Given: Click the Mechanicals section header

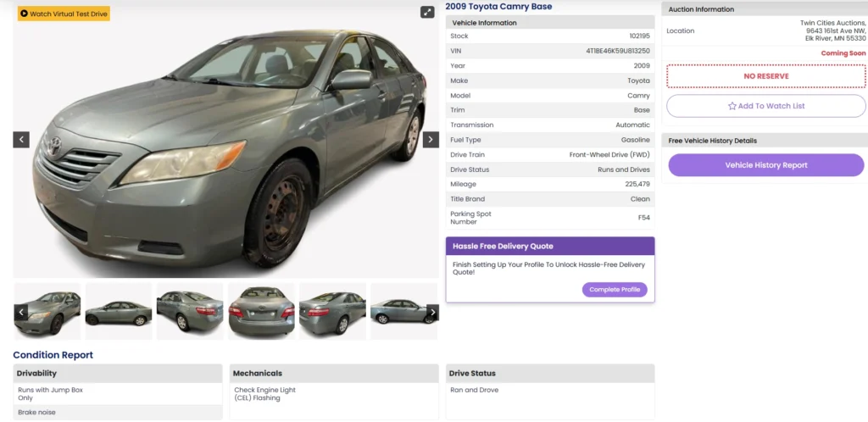Looking at the screenshot, I should 334,373.
